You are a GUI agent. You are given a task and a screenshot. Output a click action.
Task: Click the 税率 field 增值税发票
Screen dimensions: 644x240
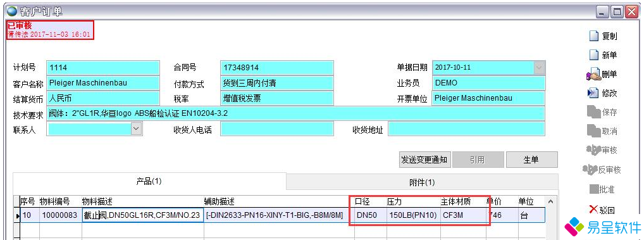[x=277, y=98]
